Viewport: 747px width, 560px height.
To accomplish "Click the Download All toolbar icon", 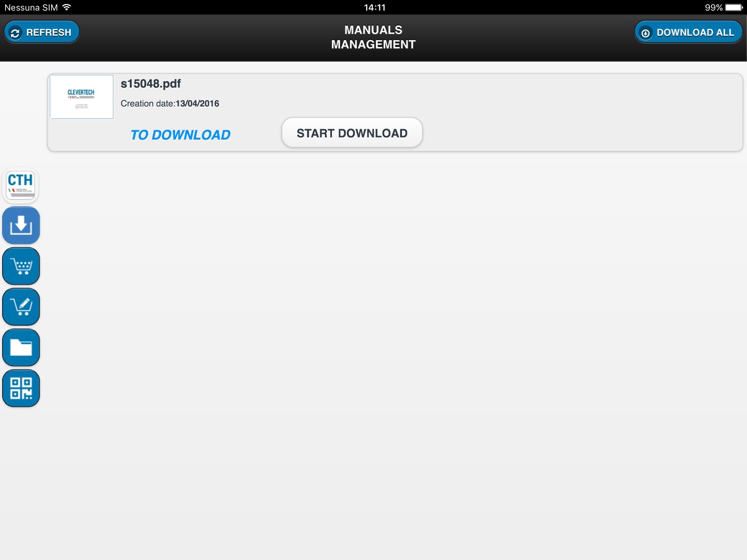I will (686, 32).
